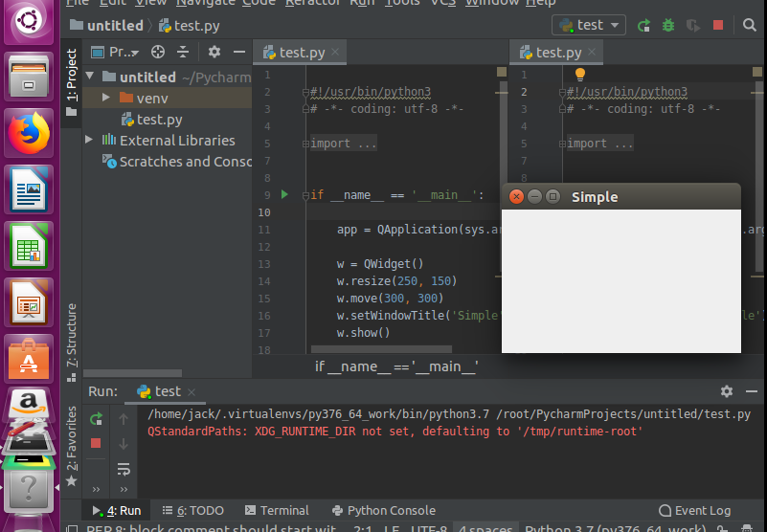Open the Event Log
The width and height of the screenshot is (767, 532).
[694, 511]
